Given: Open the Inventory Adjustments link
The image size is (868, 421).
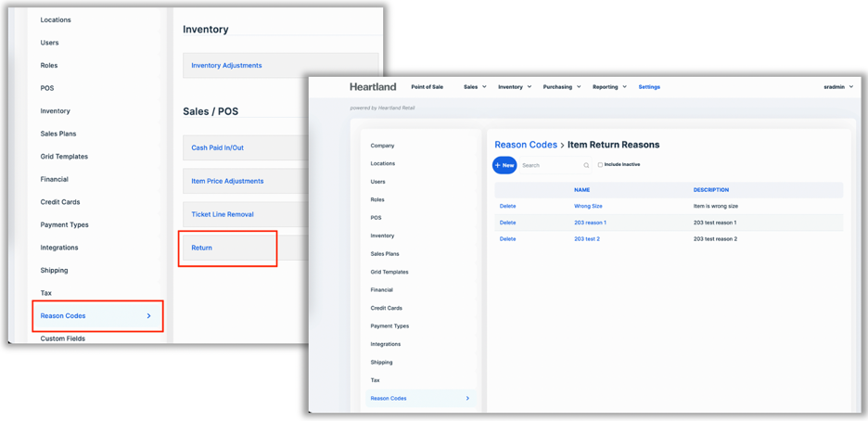Looking at the screenshot, I should click(x=226, y=66).
